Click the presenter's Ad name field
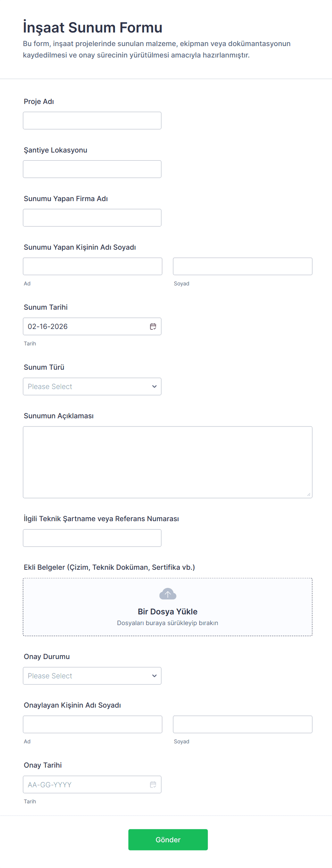Image resolution: width=332 pixels, height=868 pixels. [92, 266]
